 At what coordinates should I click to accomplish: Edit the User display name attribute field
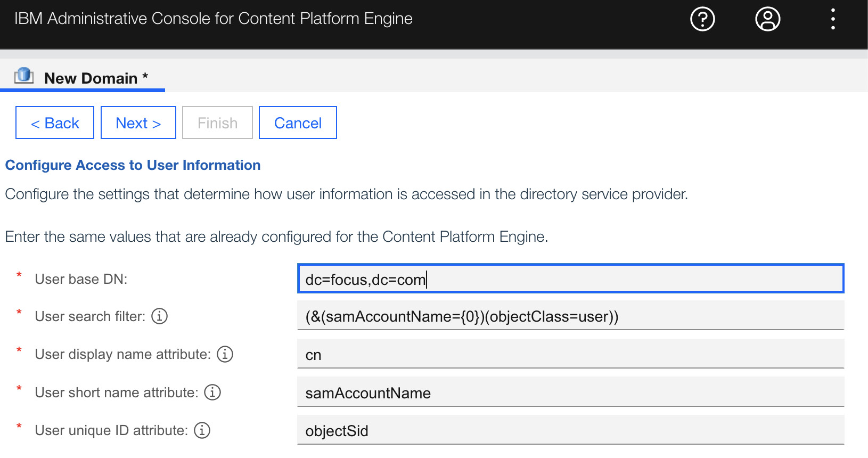tap(571, 354)
